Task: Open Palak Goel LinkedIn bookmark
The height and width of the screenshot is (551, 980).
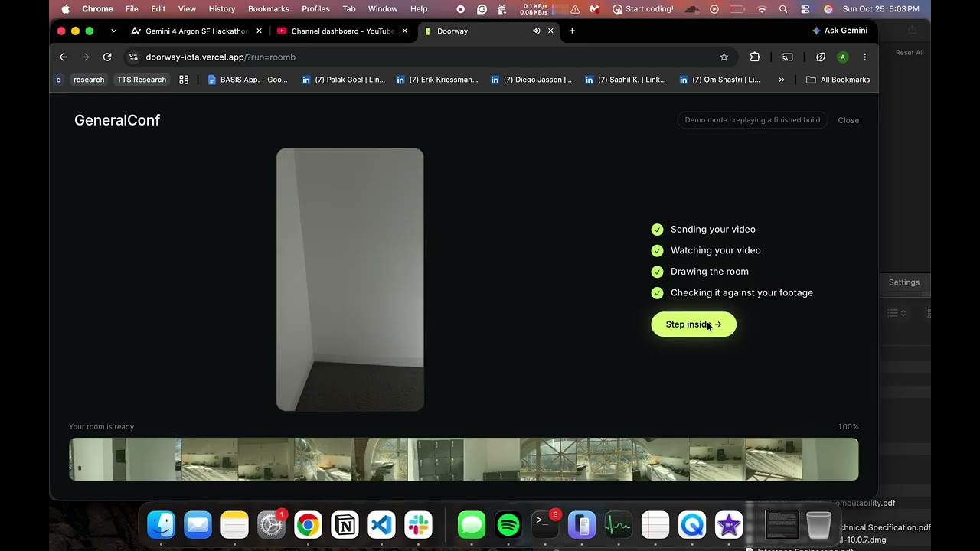Action: (343, 80)
